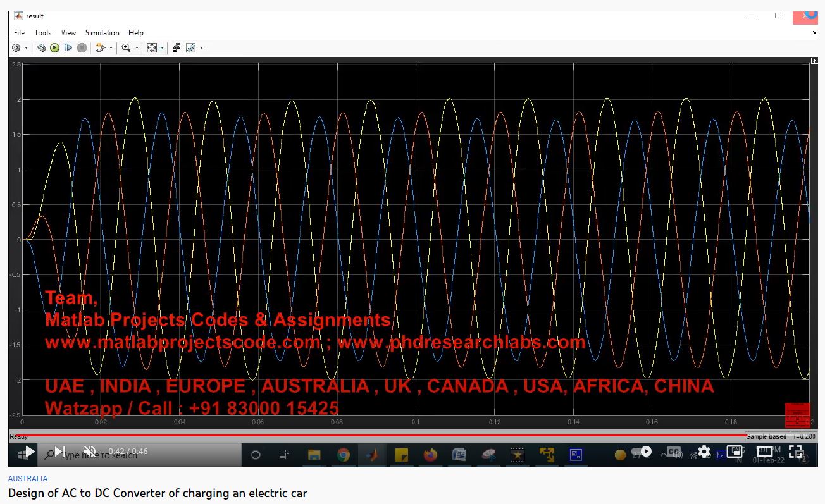Open Sticky Notes from the taskbar

[401, 455]
